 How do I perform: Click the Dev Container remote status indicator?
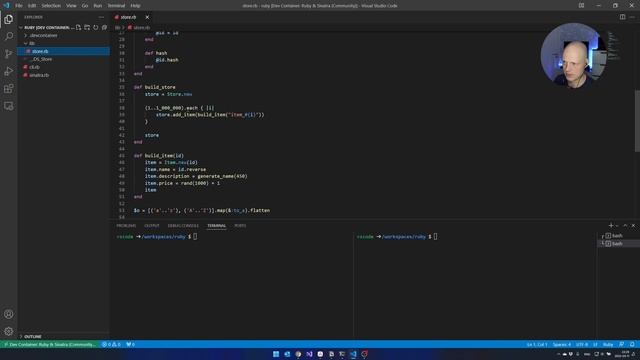pyautogui.click(x=49, y=344)
